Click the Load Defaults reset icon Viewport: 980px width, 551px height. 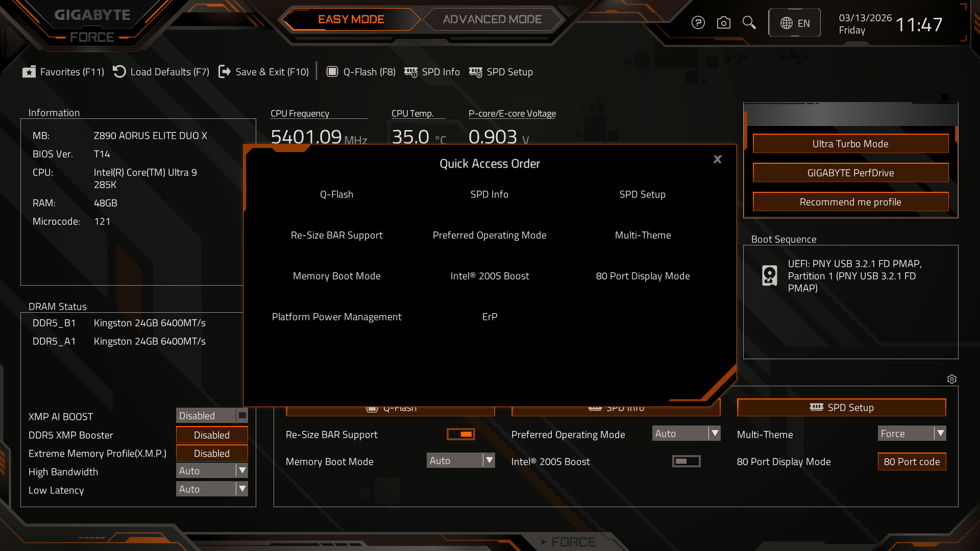tap(119, 72)
